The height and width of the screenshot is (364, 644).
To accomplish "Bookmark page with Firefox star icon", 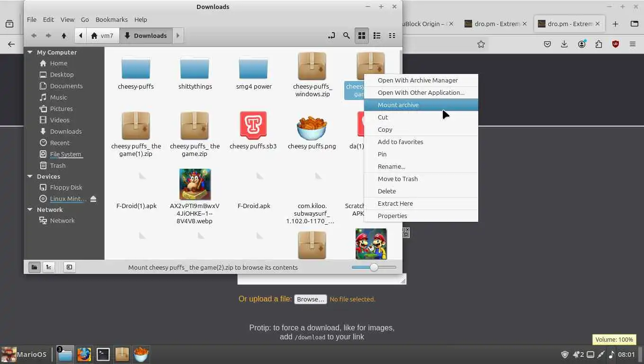I will (481, 44).
